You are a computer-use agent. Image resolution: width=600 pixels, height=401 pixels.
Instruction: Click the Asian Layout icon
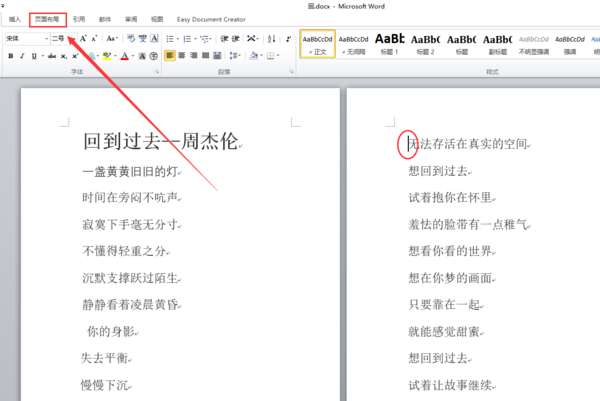[251, 39]
